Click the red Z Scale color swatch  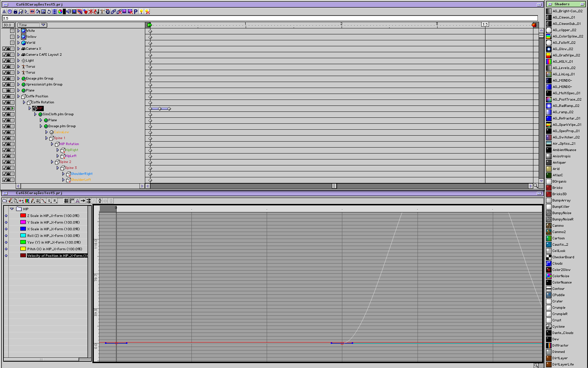[23, 216]
